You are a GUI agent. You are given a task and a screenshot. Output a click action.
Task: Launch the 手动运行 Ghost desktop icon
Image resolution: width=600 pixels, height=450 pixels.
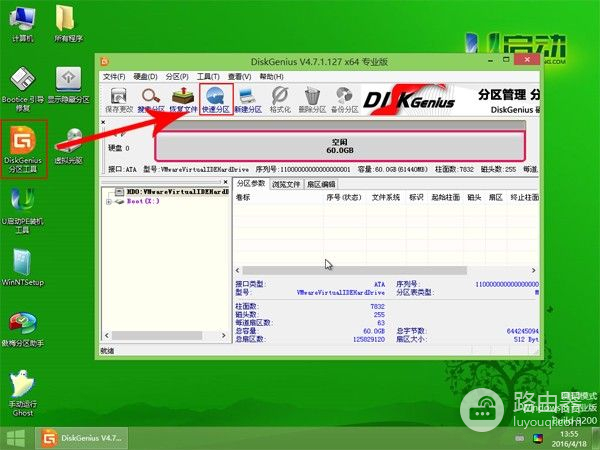[x=23, y=393]
